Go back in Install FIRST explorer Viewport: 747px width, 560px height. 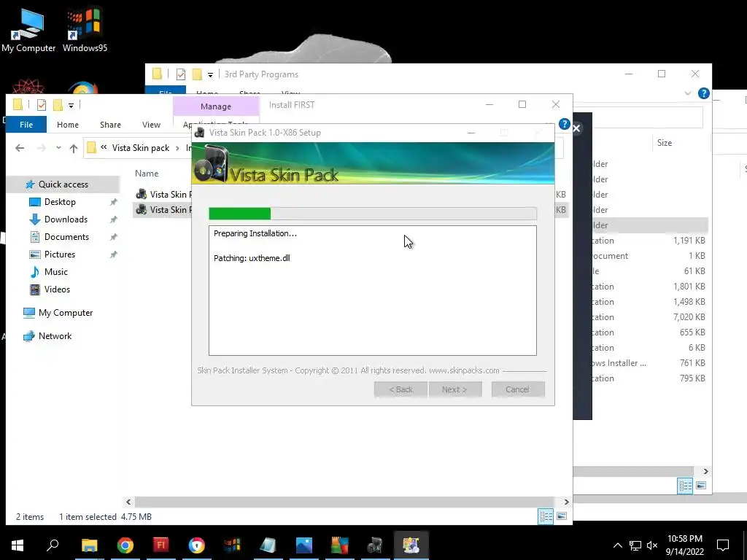[x=20, y=148]
